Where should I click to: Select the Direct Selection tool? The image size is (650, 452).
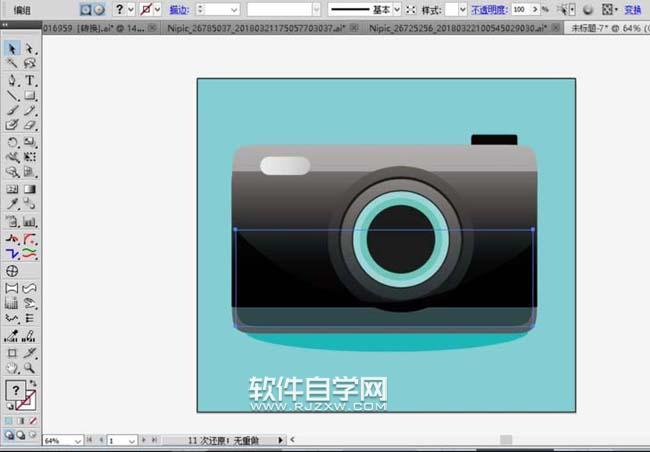click(29, 49)
